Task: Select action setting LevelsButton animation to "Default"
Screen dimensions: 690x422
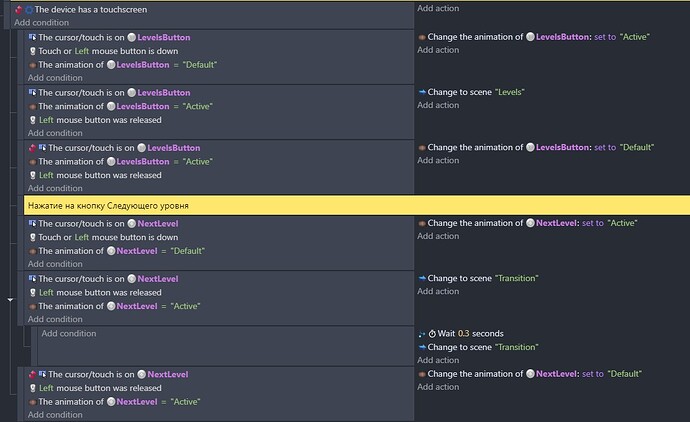Action: [x=536, y=147]
